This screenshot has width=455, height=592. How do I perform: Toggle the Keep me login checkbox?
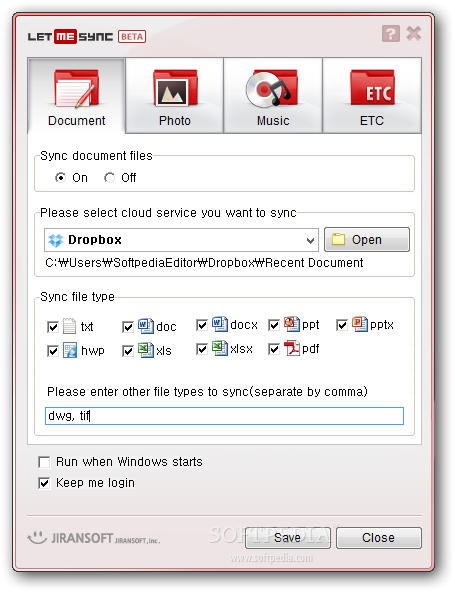[44, 483]
